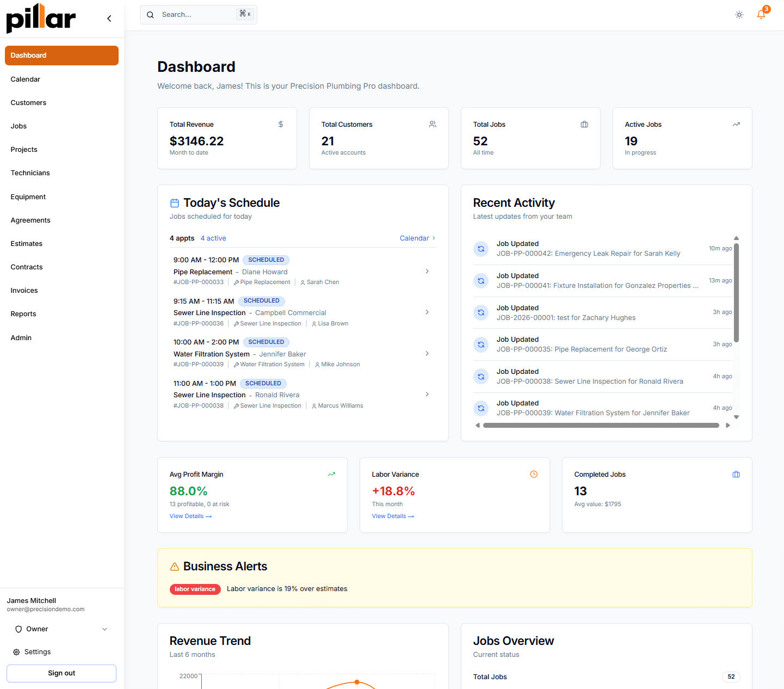Click the Recent Activity horizontal scrollbar

[x=601, y=426]
